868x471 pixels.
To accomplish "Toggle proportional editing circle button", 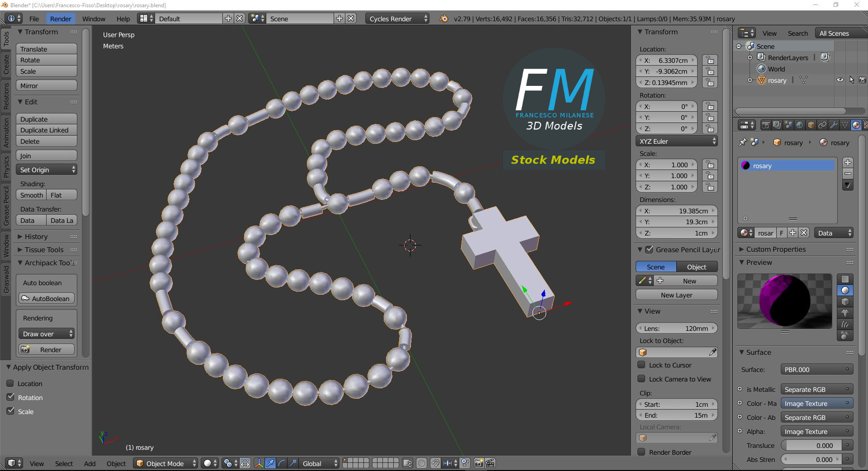I will click(421, 463).
